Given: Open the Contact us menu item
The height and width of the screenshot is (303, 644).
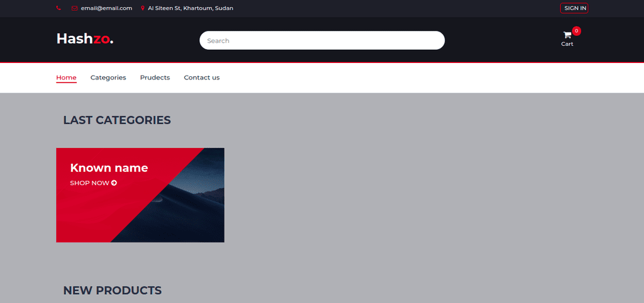Looking at the screenshot, I should 202,77.
